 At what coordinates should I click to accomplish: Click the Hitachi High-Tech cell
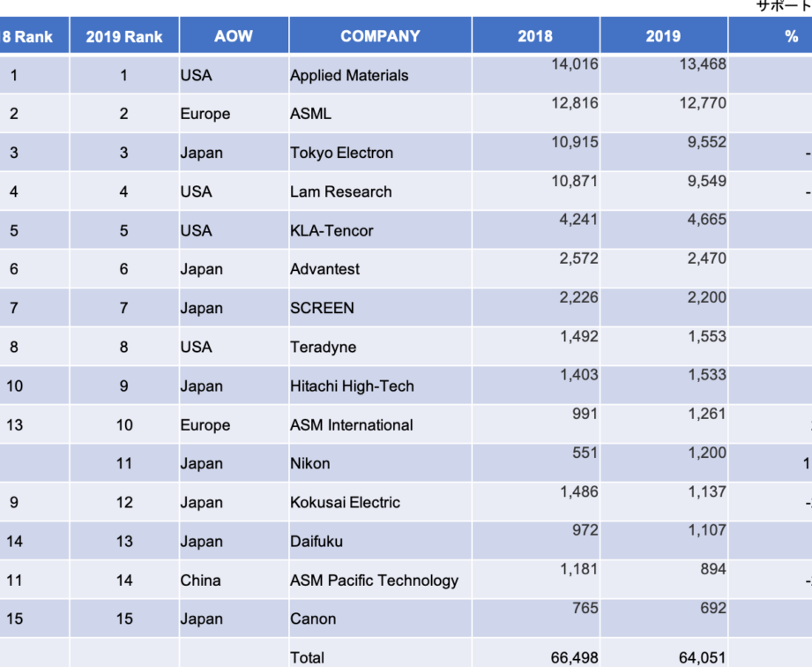[352, 386]
